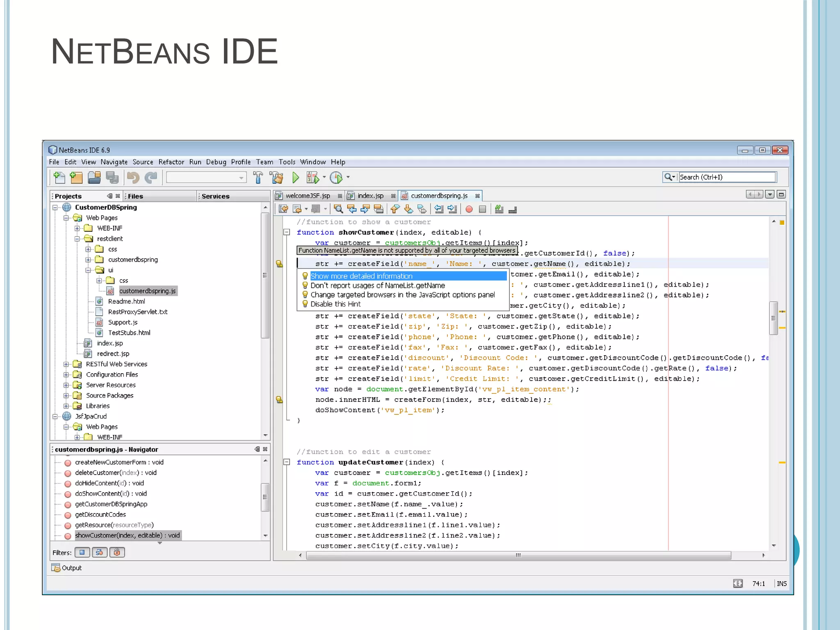Select deleteCustomer(index) in Navigator
The image size is (840, 630).
(x=116, y=473)
